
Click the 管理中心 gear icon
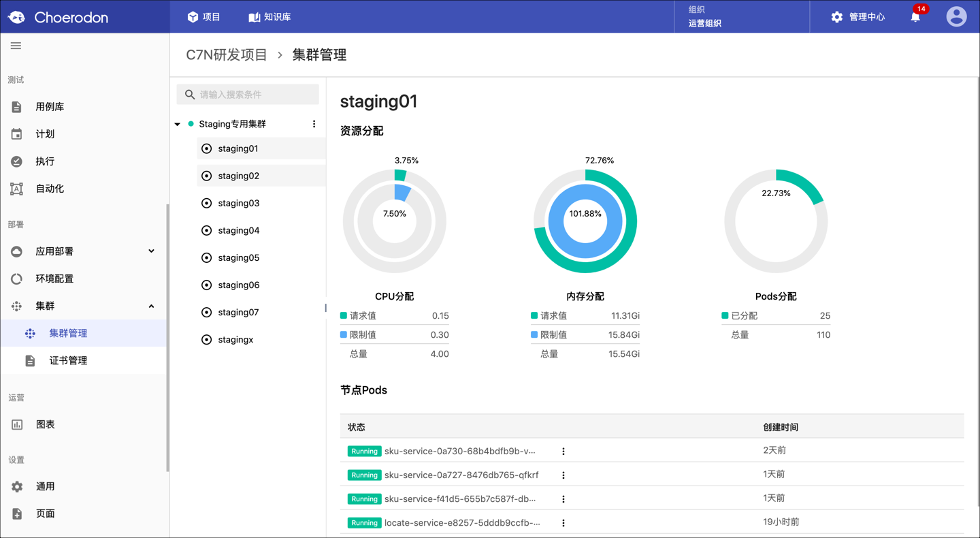[837, 17]
